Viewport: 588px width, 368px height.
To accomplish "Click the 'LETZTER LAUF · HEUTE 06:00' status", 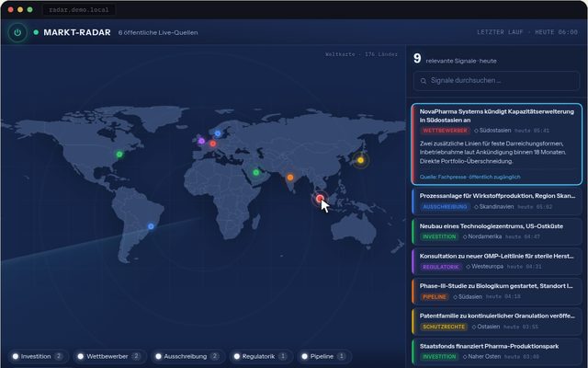I will tap(526, 32).
